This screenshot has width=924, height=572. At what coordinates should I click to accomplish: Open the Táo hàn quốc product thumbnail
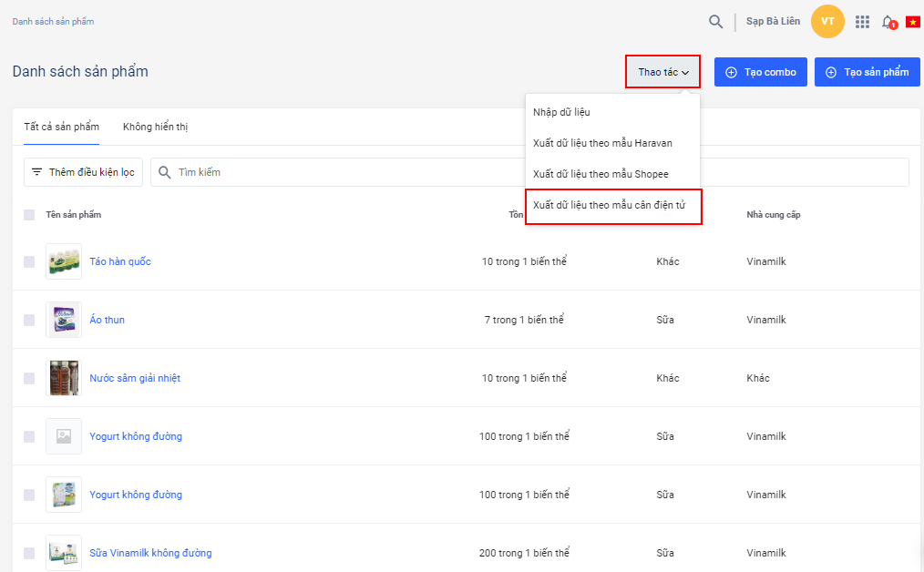64,261
